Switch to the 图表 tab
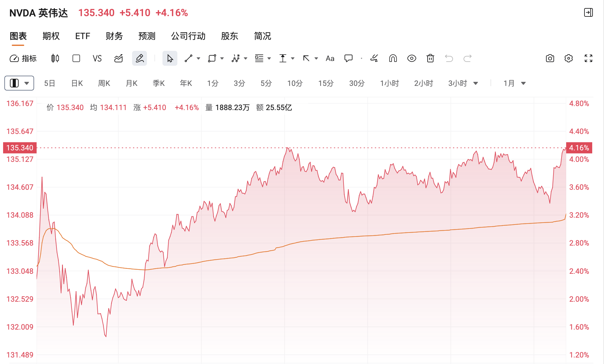 [x=18, y=36]
